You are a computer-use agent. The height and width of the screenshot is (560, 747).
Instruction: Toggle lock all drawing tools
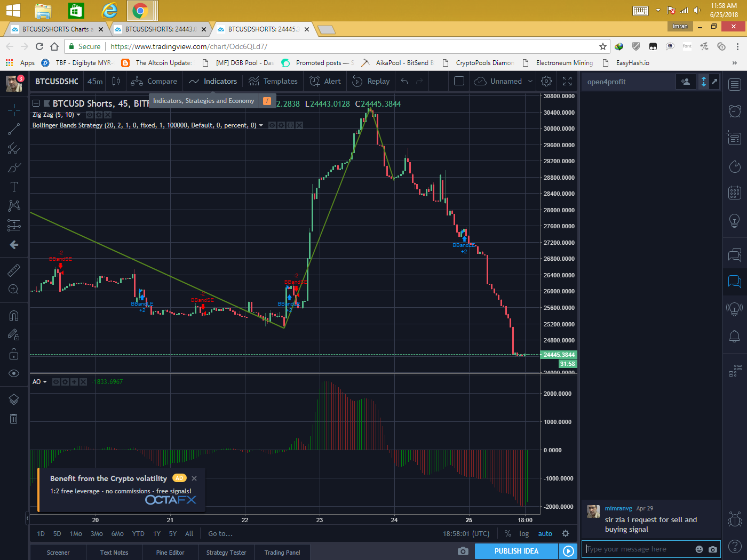pos(14,354)
